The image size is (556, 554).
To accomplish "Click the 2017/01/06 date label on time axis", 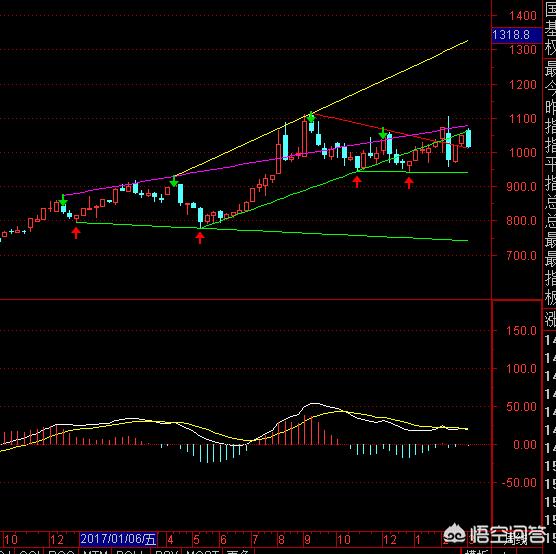I will coord(118,539).
